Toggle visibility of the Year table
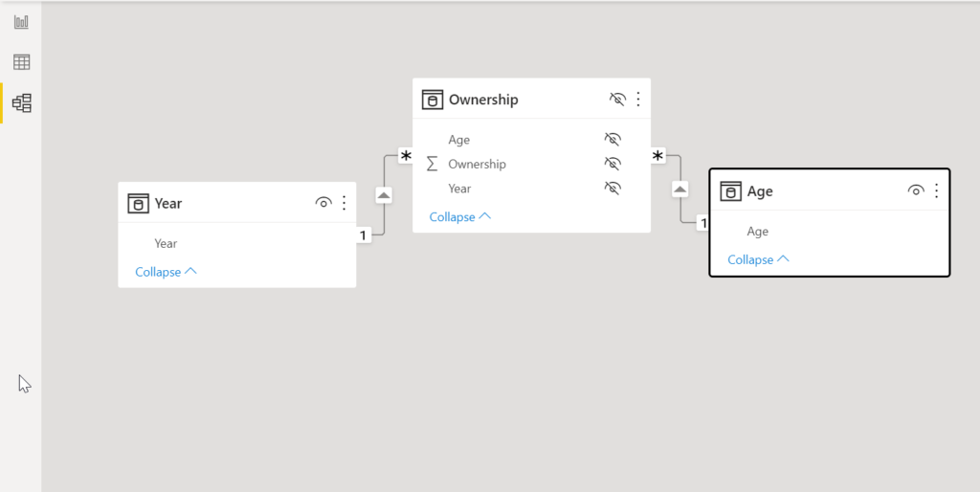980x492 pixels. 323,203
